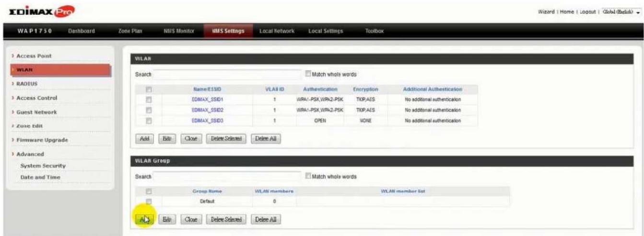Open the Local Settings tab
This screenshot has width=644, height=236.
tap(326, 31)
